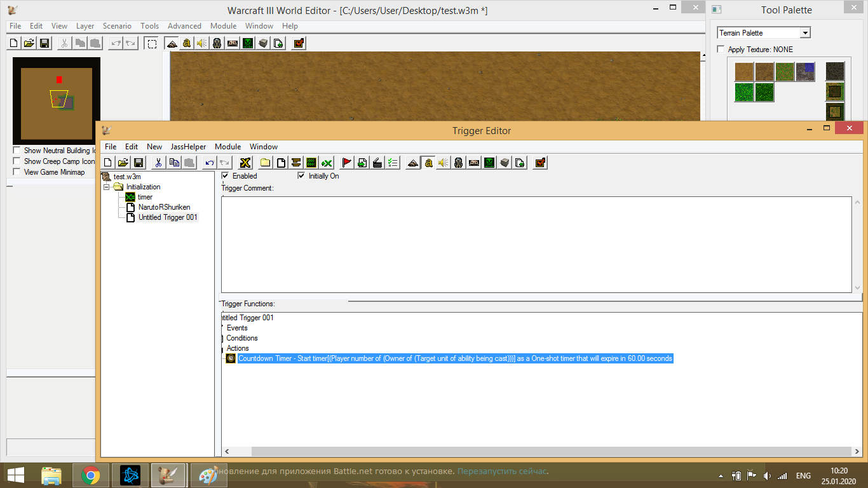Open the Scenario menu in World Editor
The width and height of the screenshot is (868, 488).
point(117,26)
